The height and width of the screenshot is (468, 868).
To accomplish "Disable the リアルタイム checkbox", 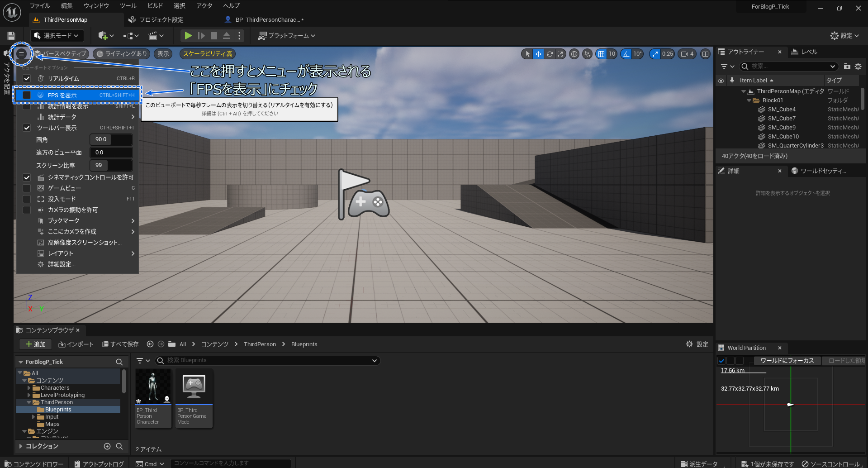I will click(x=27, y=78).
